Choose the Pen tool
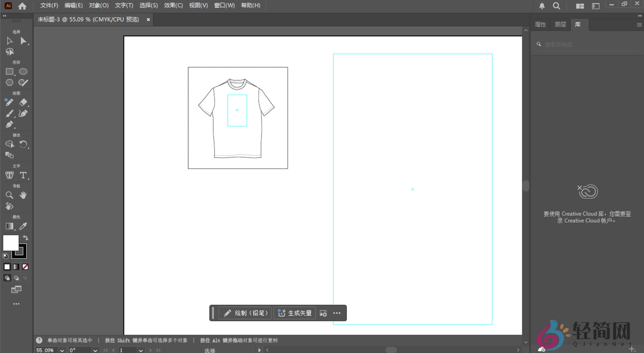The width and height of the screenshot is (644, 353). point(10,124)
